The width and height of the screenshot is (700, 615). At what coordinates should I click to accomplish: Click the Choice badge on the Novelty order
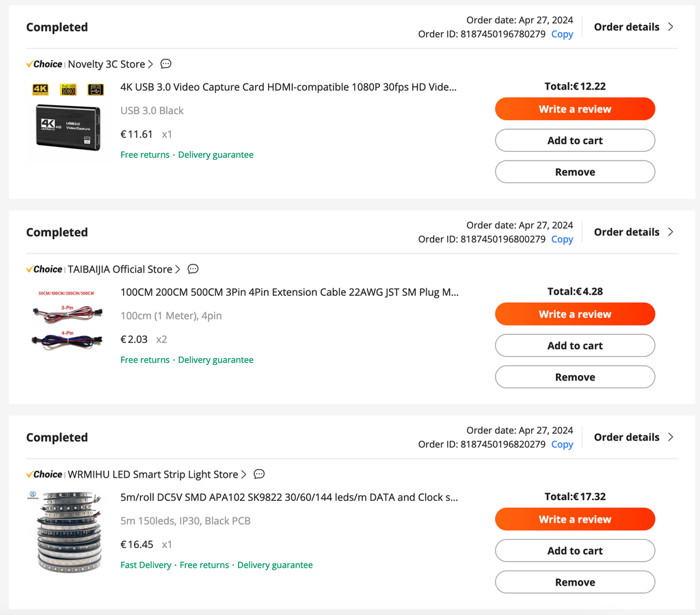(x=44, y=64)
